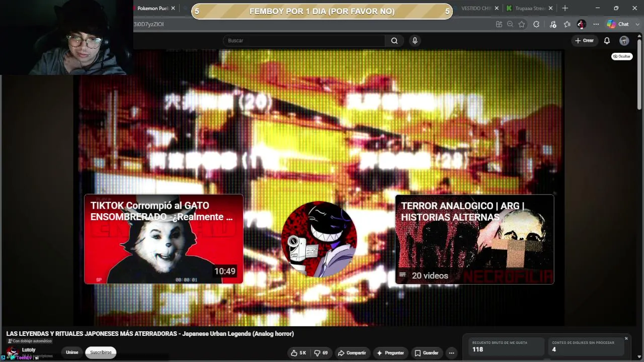Screen dimensions: 644x362
Task: Click the Preguntar button
Action: (390, 353)
